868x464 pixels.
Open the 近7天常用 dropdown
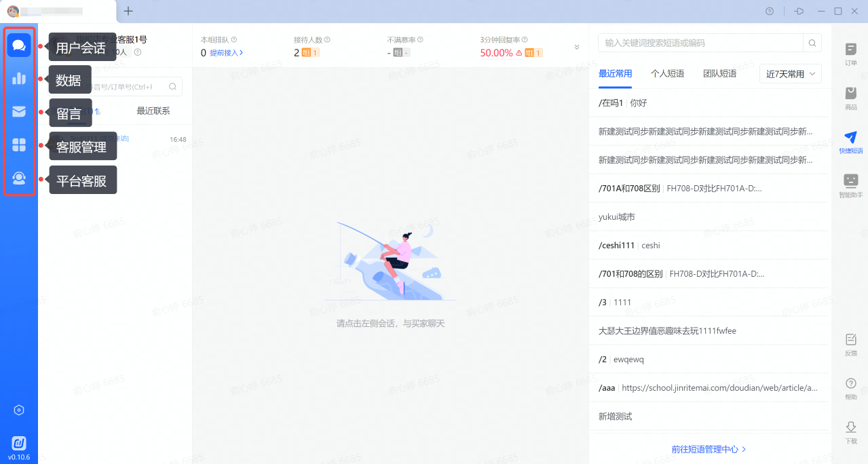point(790,74)
